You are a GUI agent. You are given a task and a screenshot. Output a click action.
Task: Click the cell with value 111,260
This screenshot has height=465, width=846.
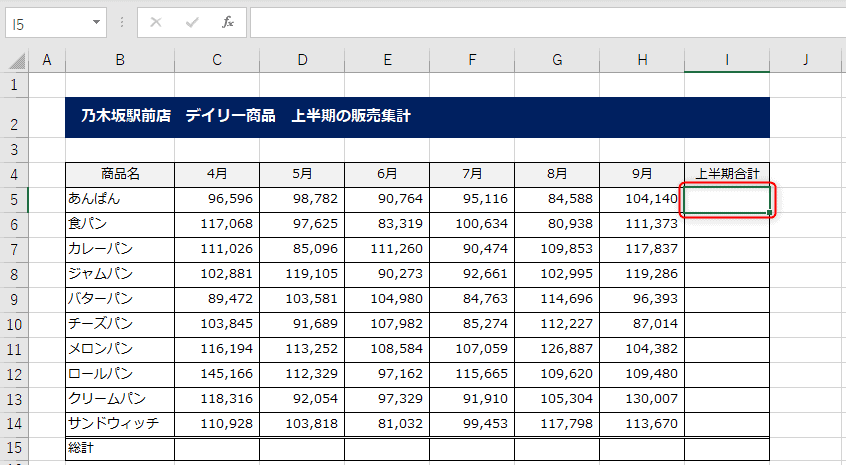pyautogui.click(x=387, y=250)
